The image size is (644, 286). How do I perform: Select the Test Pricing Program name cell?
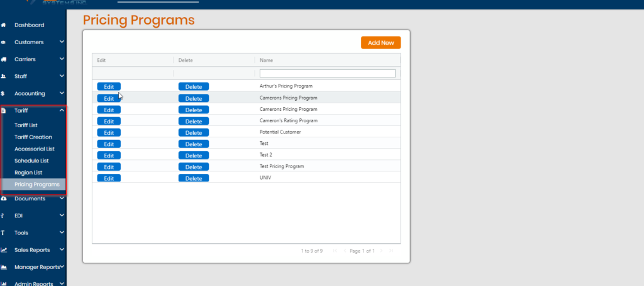pos(282,166)
